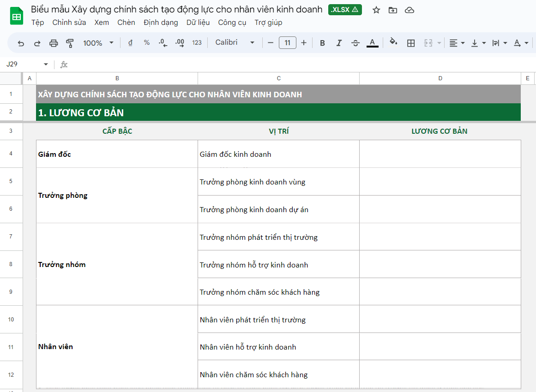Open the Chỉnh sửa menu
The width and height of the screenshot is (536, 392).
pyautogui.click(x=69, y=23)
